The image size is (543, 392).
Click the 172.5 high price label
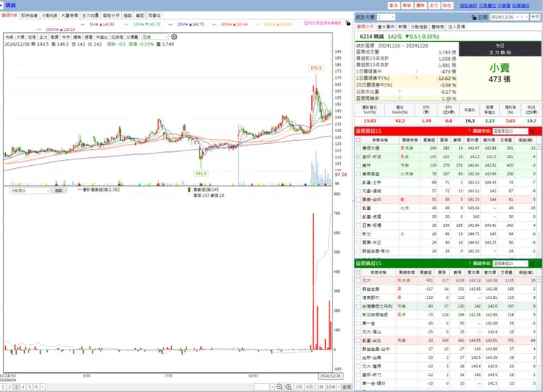[316, 68]
